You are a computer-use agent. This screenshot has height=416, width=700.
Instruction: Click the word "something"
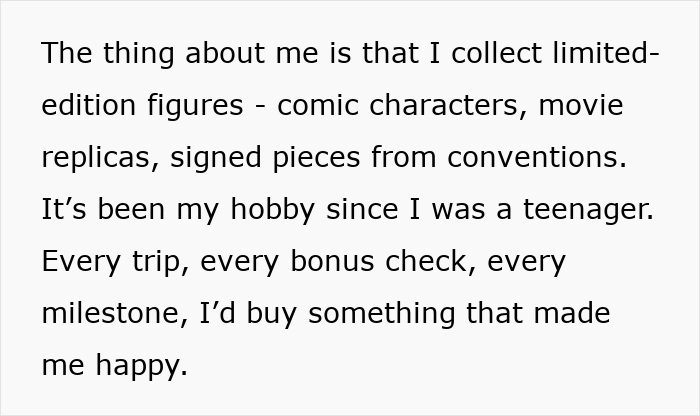386,313
